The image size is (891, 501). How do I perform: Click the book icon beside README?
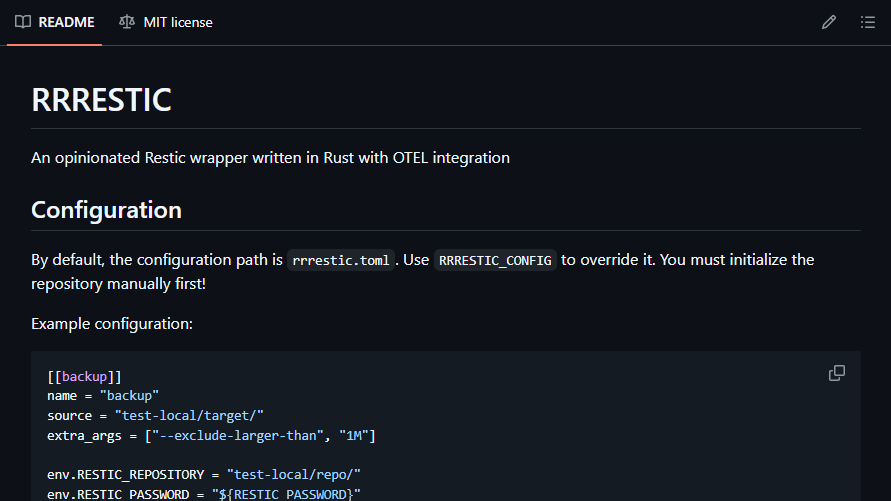tap(23, 22)
